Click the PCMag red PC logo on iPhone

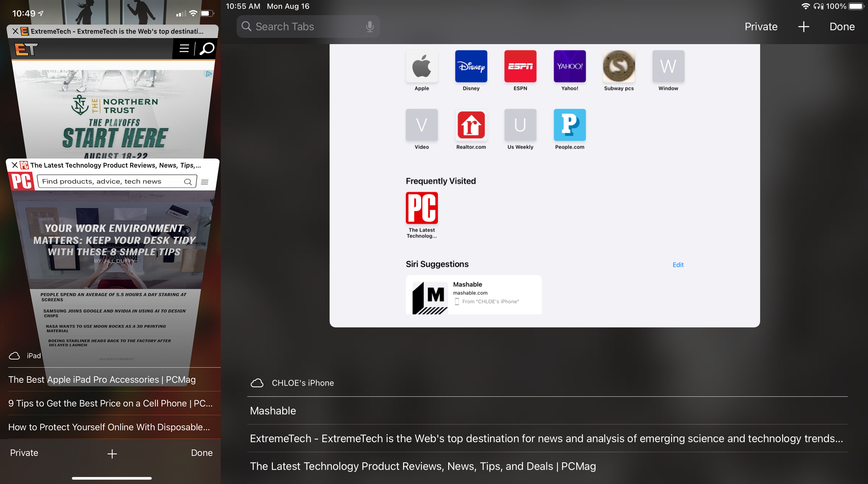click(x=21, y=181)
